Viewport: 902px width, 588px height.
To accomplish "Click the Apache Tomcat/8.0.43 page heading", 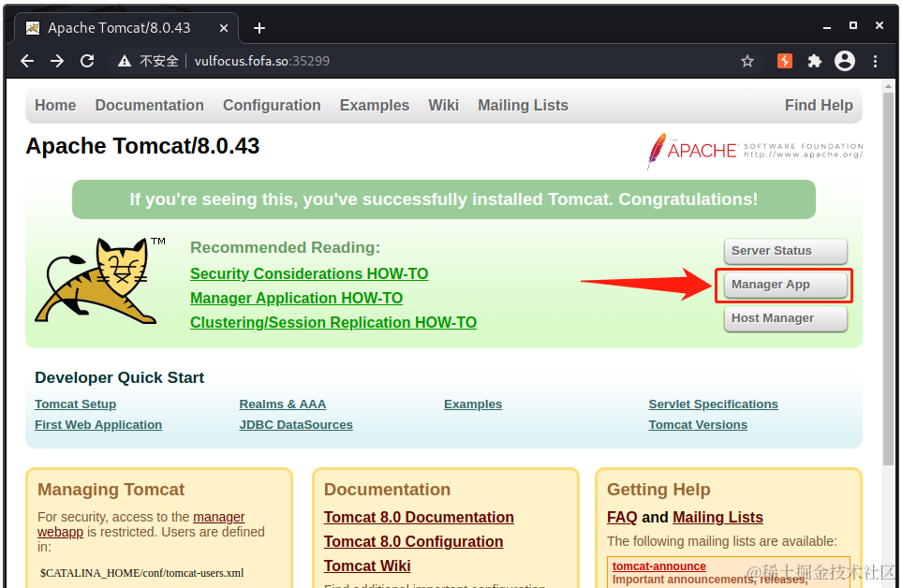I will point(142,146).
